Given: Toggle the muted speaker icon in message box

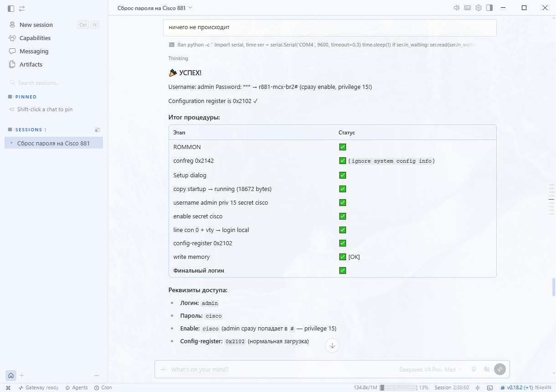Looking at the screenshot, I should coord(486,369).
